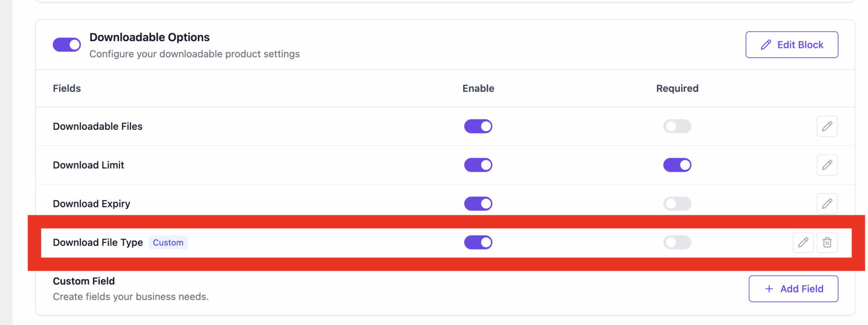868x325 pixels.
Task: Click the Downloadable Options heading
Action: [150, 37]
